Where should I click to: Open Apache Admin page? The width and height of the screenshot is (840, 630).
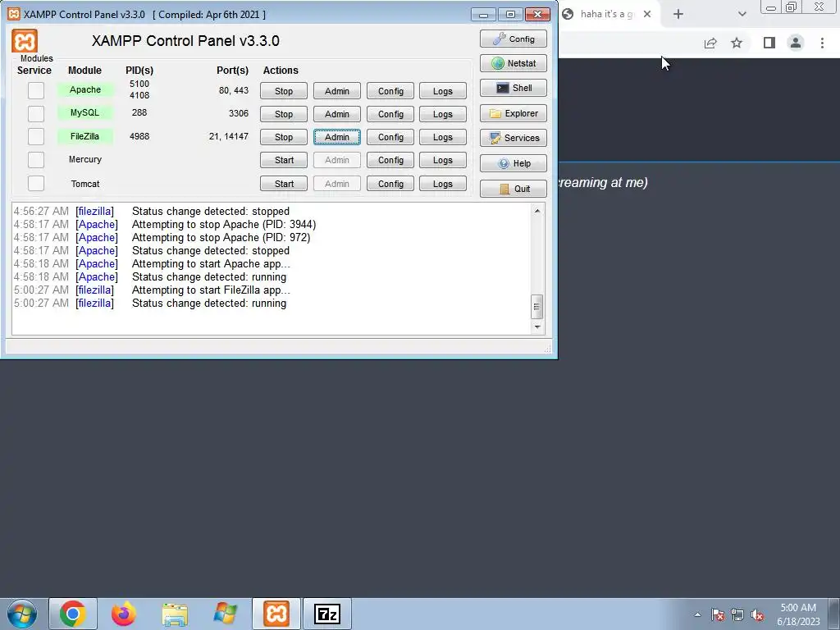[x=337, y=91]
